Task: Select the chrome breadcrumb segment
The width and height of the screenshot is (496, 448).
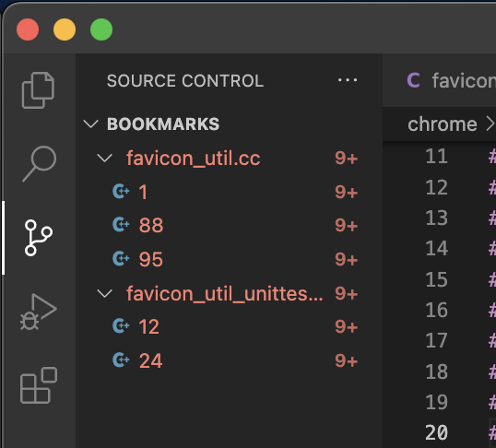Action: click(x=442, y=124)
